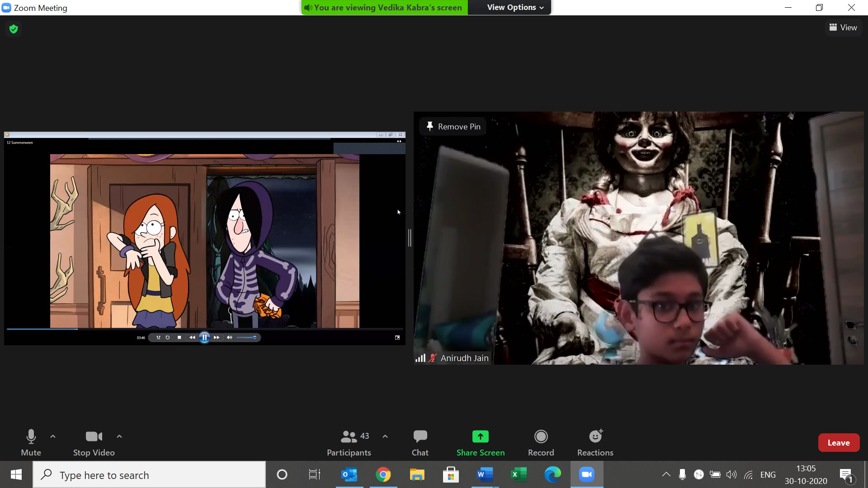Click the 03:46 elapsed time display
Screen dimensions: 868x488
[141, 338]
